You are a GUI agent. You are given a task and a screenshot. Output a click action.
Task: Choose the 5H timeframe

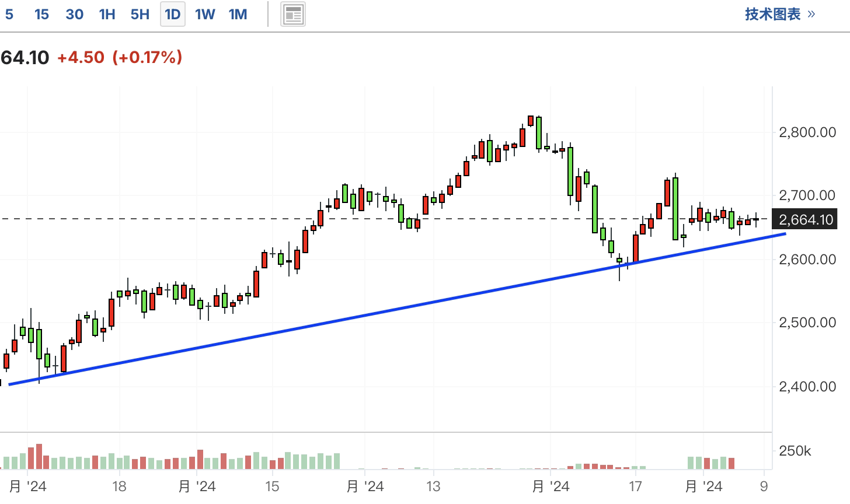[140, 15]
